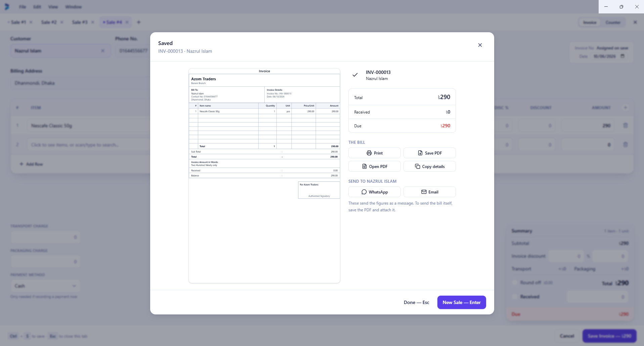Click the invoice preview thumbnail

point(264,176)
